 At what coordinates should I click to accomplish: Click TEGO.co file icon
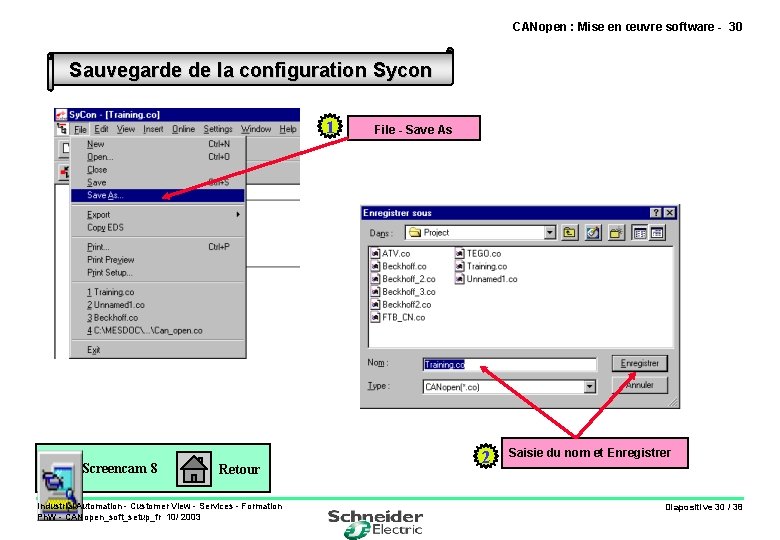(460, 254)
